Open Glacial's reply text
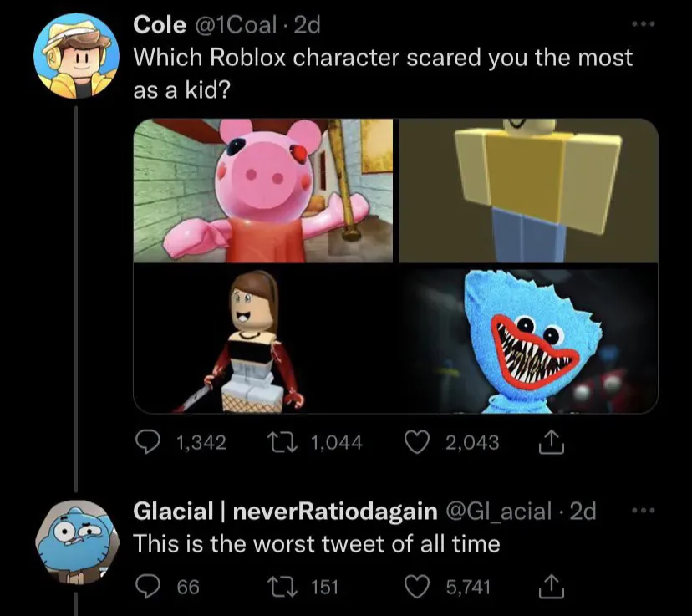 click(x=318, y=544)
